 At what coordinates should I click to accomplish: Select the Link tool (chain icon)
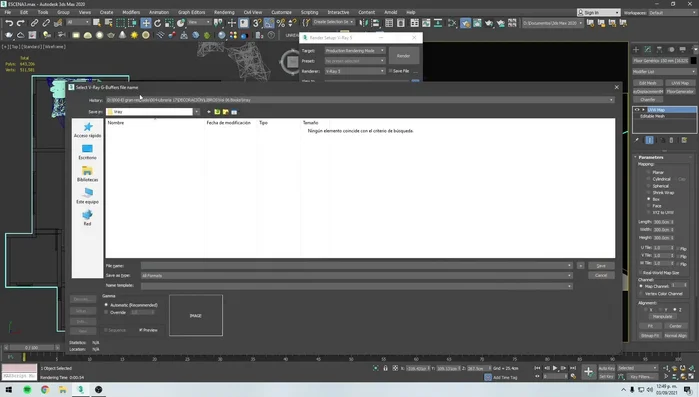(x=34, y=23)
